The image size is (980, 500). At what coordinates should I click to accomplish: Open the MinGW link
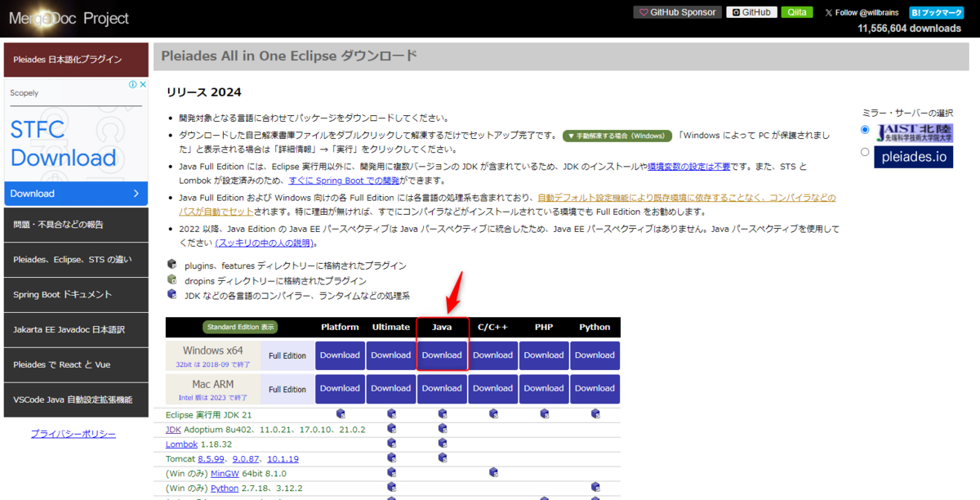pyautogui.click(x=225, y=473)
